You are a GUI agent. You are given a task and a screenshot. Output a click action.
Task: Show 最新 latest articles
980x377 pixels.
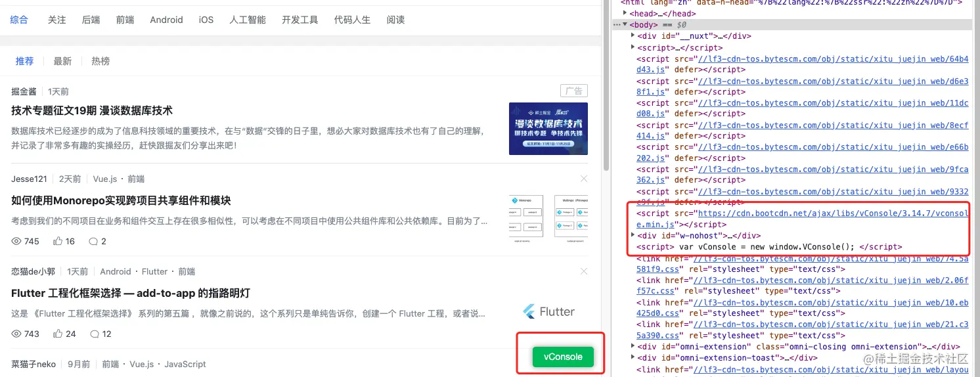(62, 61)
